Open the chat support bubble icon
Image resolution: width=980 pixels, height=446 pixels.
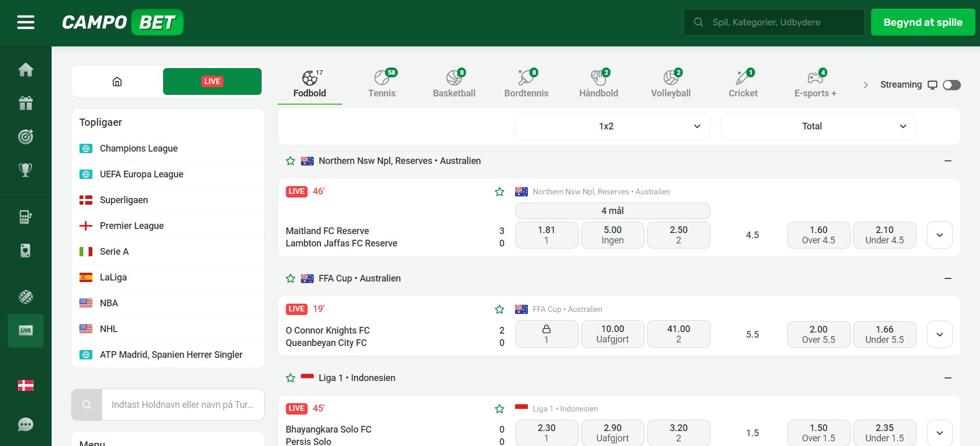pos(25,424)
